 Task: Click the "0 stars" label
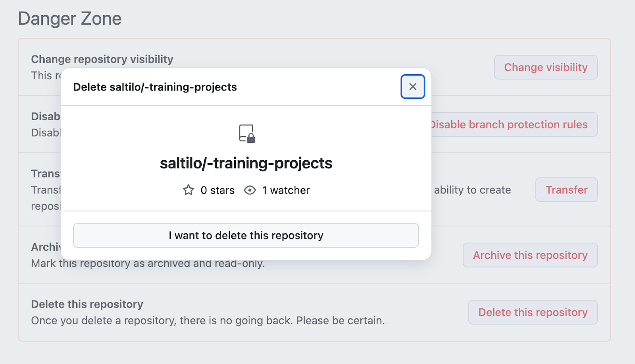(218, 190)
